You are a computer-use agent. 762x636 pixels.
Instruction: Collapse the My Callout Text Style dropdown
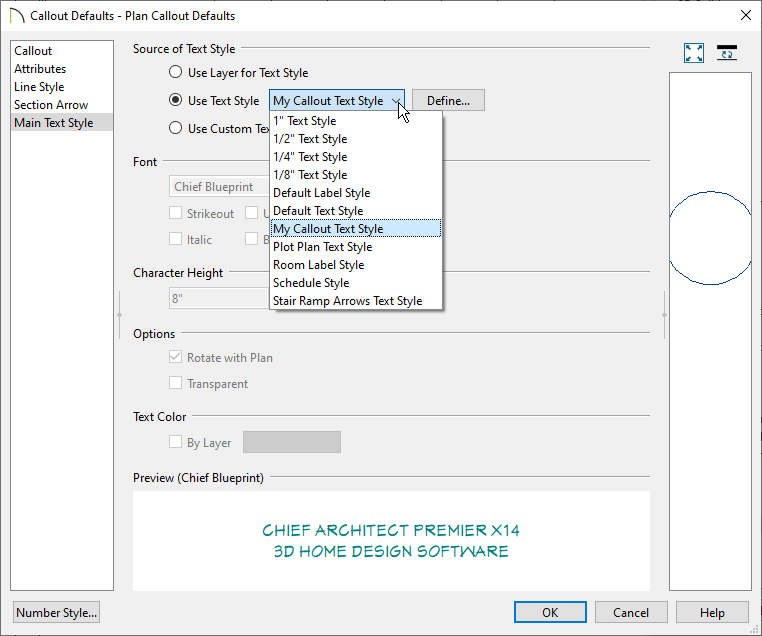(337, 101)
